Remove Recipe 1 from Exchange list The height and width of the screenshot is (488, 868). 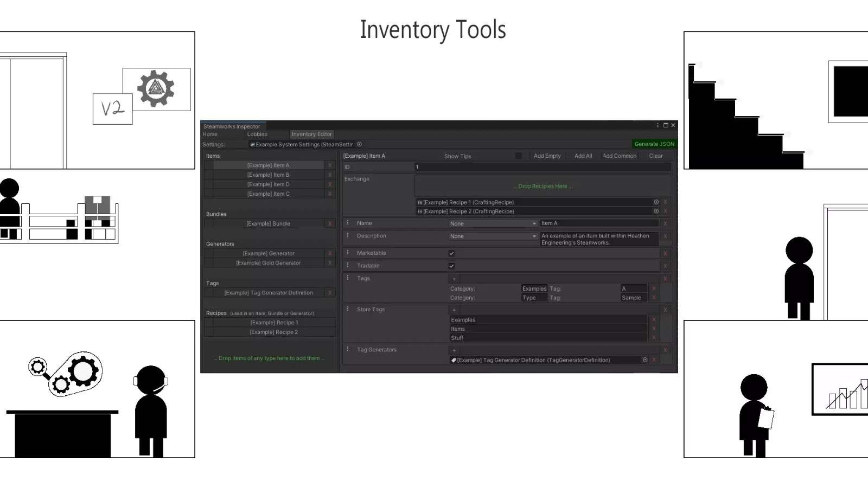(666, 202)
